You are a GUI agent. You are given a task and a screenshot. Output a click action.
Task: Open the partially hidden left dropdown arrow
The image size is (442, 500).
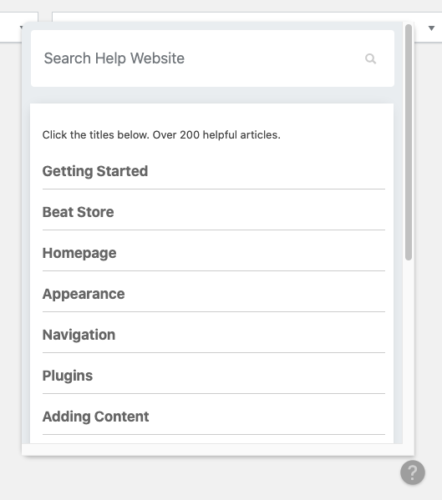tap(21, 27)
